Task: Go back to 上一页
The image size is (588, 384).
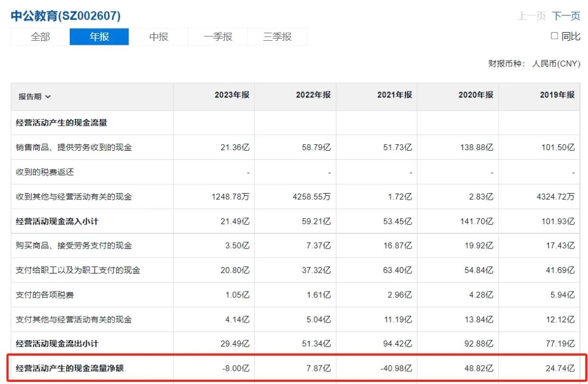Action: [531, 16]
